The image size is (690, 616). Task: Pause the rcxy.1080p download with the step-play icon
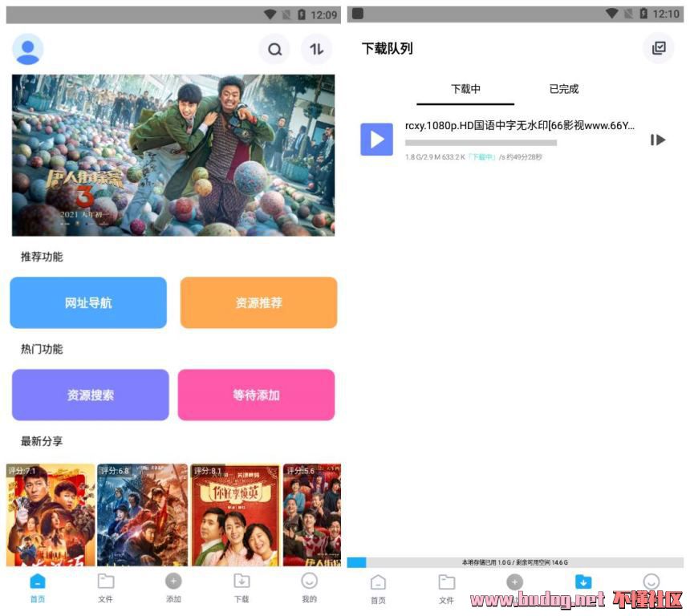658,140
